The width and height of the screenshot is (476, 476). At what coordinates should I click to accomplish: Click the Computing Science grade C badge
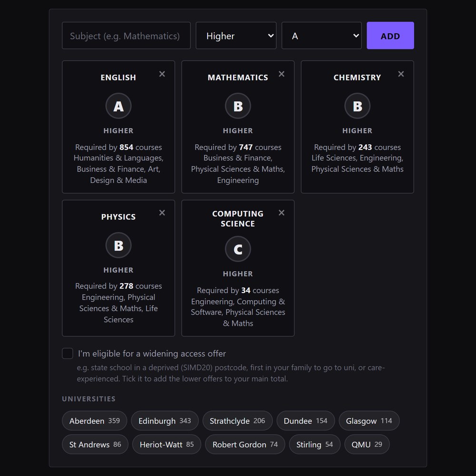pyautogui.click(x=238, y=249)
